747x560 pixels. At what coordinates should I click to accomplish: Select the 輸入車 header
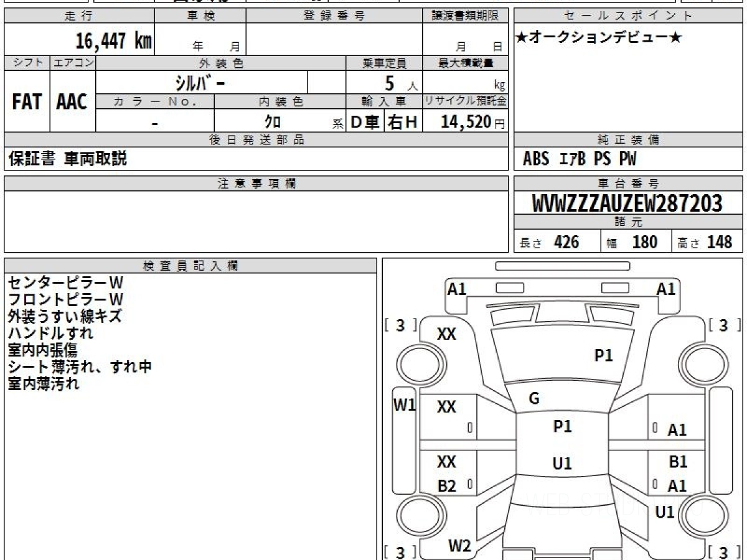(385, 102)
